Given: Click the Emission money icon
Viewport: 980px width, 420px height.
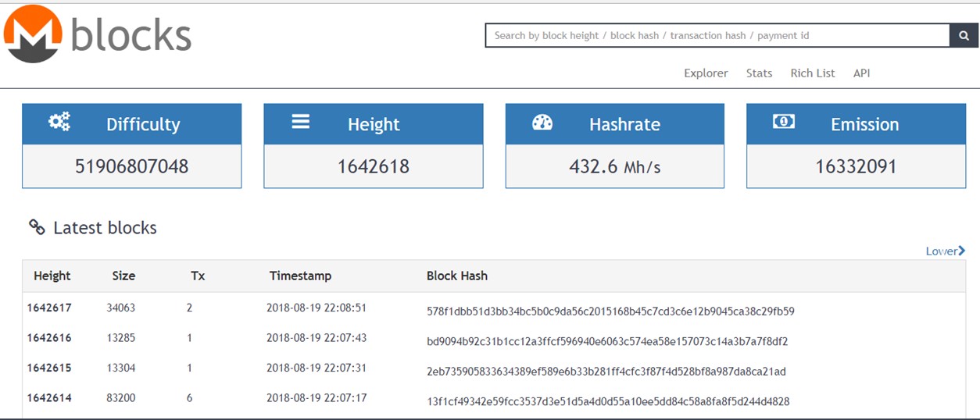Looking at the screenshot, I should pyautogui.click(x=784, y=122).
